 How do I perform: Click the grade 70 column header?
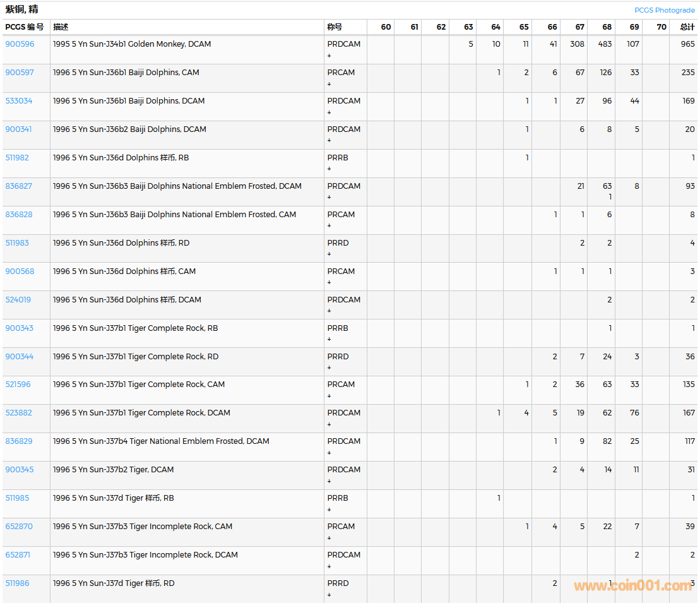point(661,27)
